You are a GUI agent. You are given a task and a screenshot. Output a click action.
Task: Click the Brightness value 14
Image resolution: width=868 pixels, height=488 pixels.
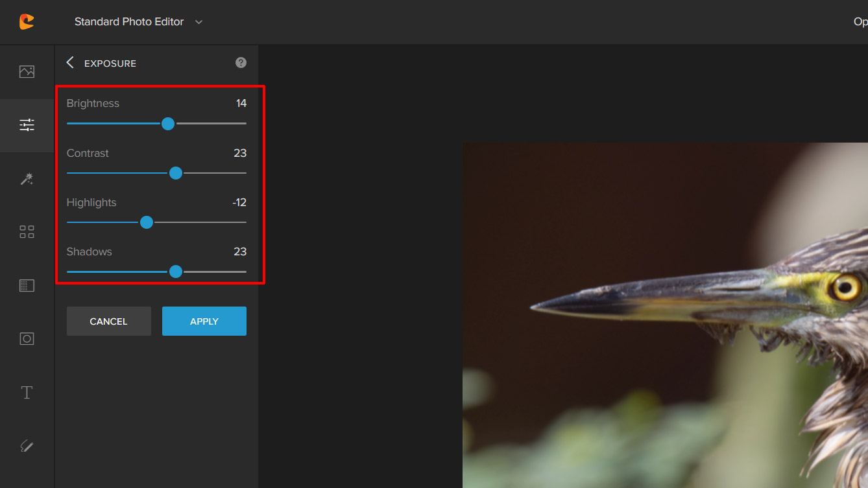coord(241,104)
